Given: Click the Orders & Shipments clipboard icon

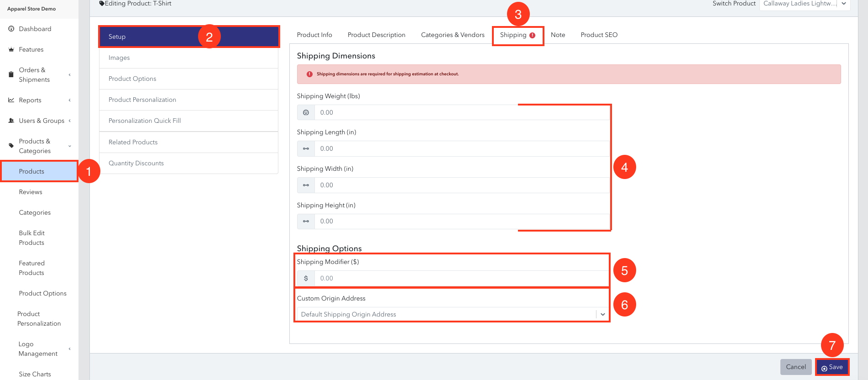Looking at the screenshot, I should click(x=11, y=74).
